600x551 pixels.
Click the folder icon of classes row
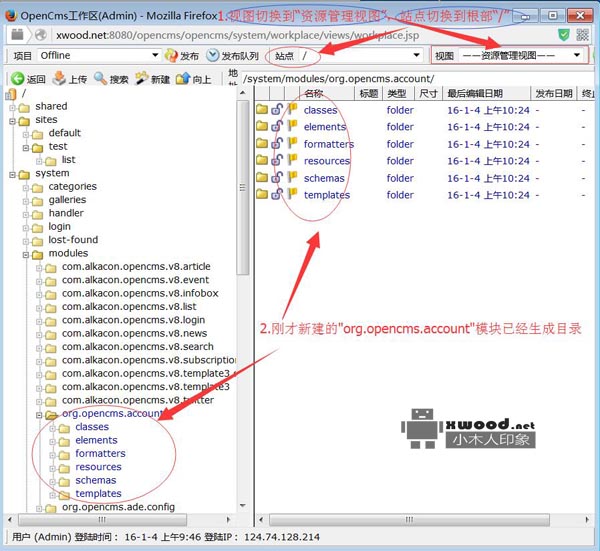pyautogui.click(x=262, y=109)
